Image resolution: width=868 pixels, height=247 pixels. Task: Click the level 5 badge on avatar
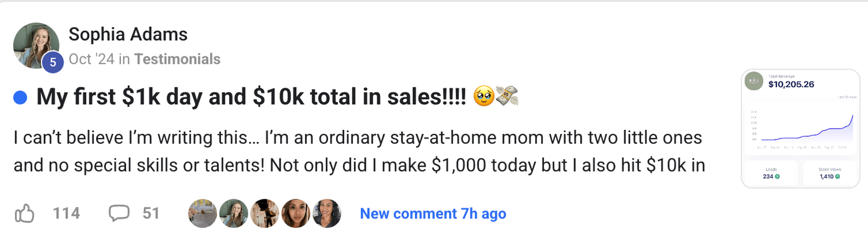coord(53,63)
